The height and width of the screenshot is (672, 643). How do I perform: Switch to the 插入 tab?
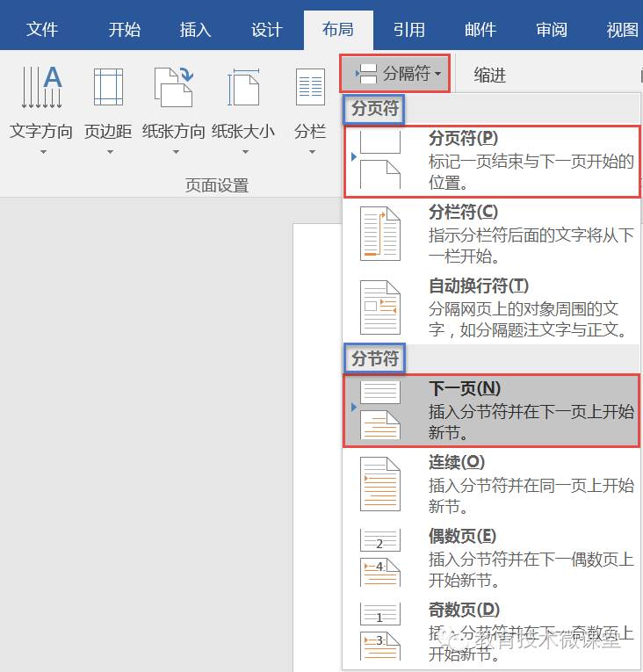[x=196, y=30]
